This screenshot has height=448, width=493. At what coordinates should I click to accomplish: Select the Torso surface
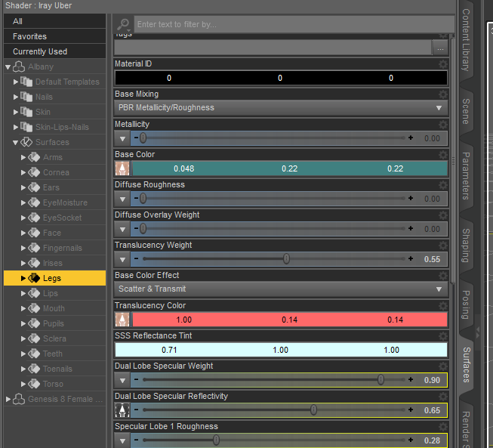point(53,384)
